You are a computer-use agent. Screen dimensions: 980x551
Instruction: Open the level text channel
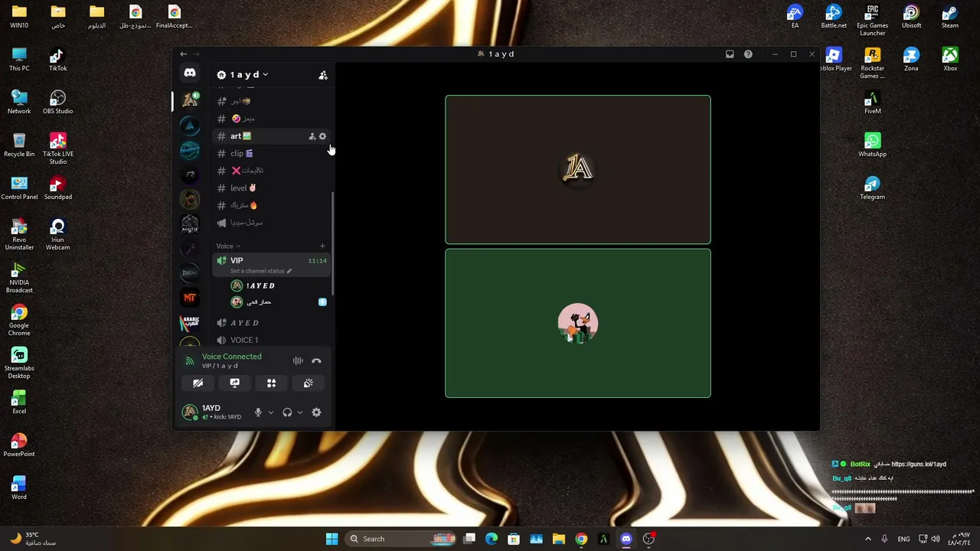pyautogui.click(x=272, y=188)
